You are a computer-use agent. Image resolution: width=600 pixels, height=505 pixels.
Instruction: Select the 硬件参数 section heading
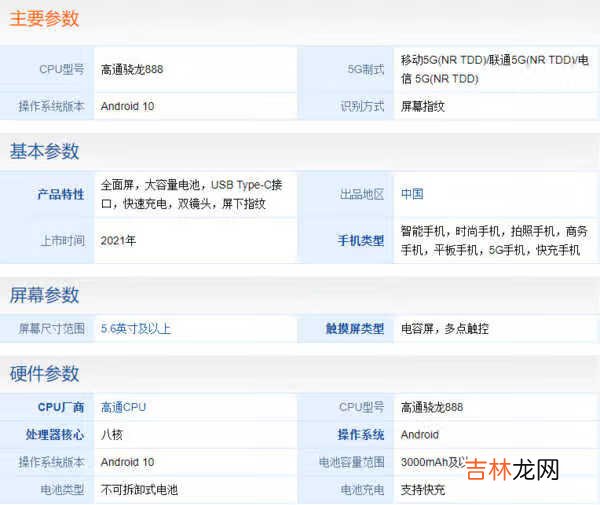(44, 373)
